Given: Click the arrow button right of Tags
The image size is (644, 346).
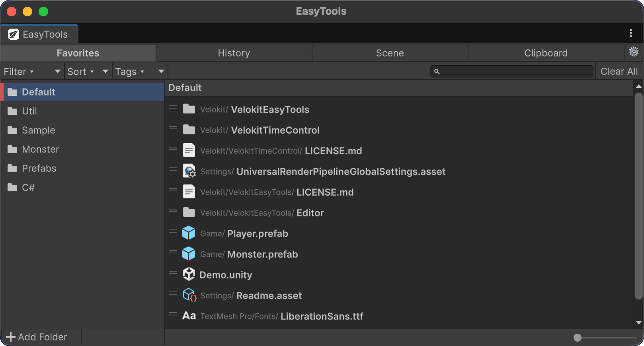Looking at the screenshot, I should (x=161, y=72).
